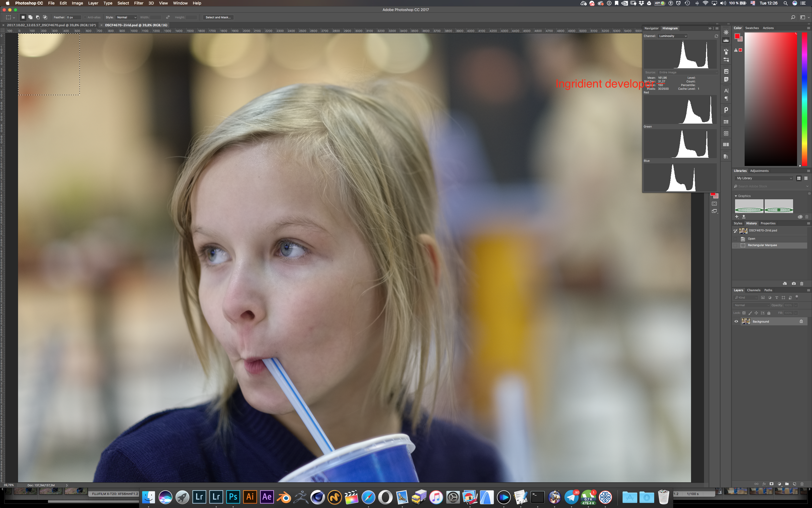Toggle lock all padlock icon
Screen dimensions: 812x508
(769, 313)
